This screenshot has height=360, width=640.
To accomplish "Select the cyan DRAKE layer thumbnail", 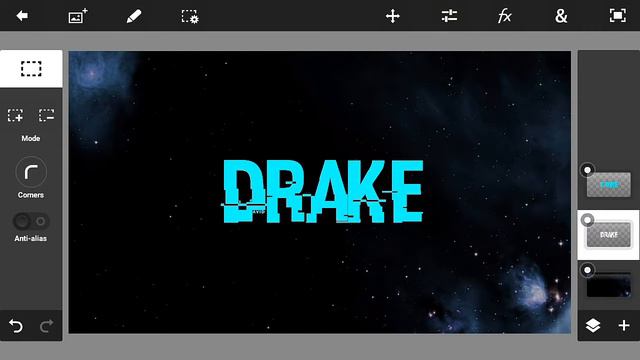I will (x=609, y=184).
